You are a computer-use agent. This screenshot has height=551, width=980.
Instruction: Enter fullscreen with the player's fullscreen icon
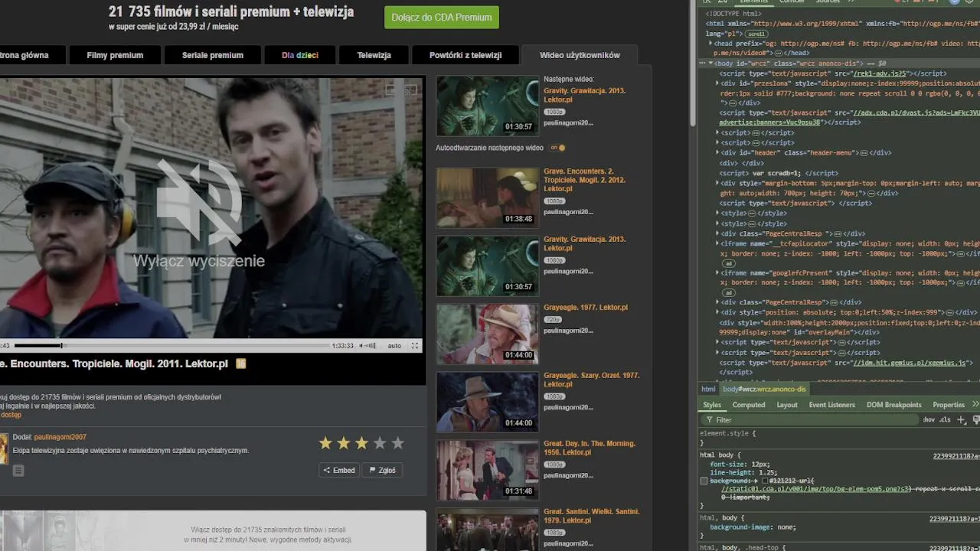[415, 346]
